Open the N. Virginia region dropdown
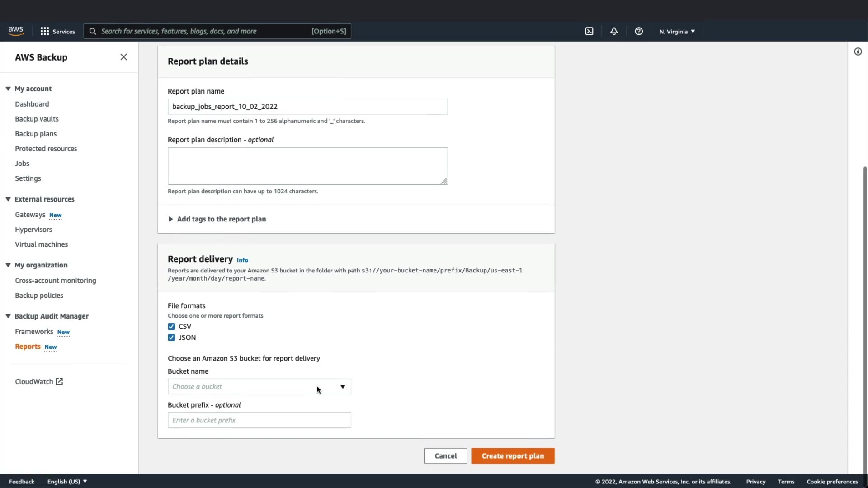Screen dimensions: 868x488 [x=677, y=32]
